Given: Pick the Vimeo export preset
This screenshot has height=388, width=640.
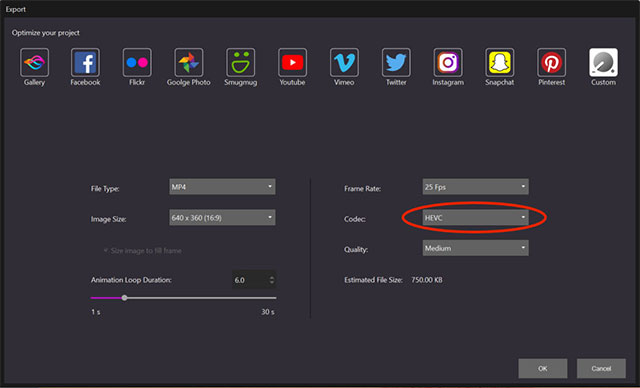Looking at the screenshot, I should (x=344, y=62).
